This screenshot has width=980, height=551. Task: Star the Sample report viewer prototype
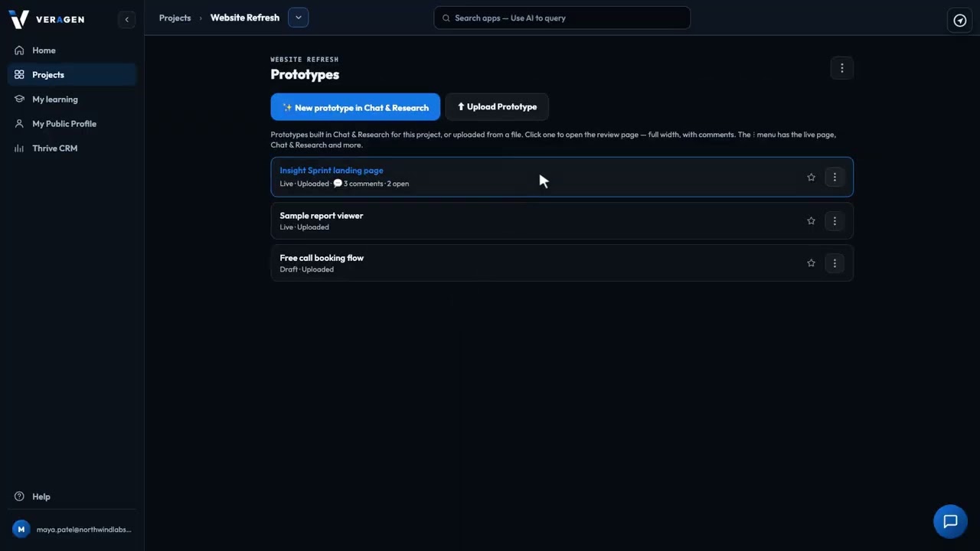811,220
